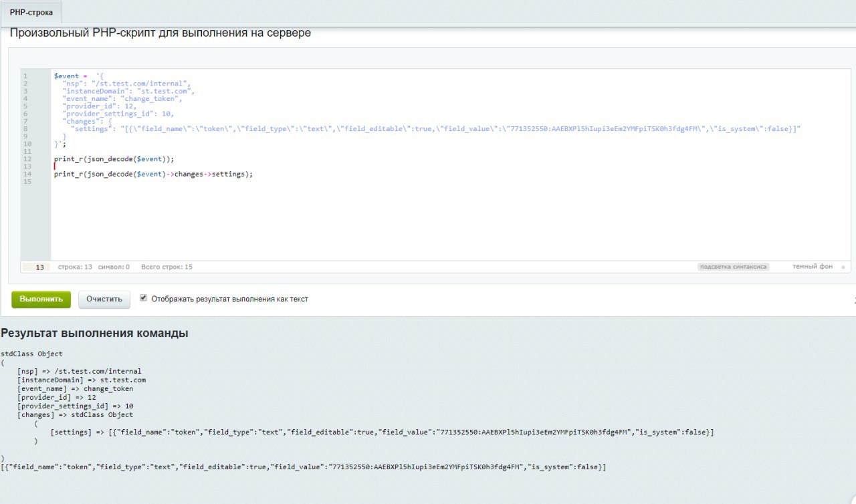856x504 pixels.
Task: Toggle 'Отображать результат выполнения как текст' checkbox
Action: coord(143,298)
